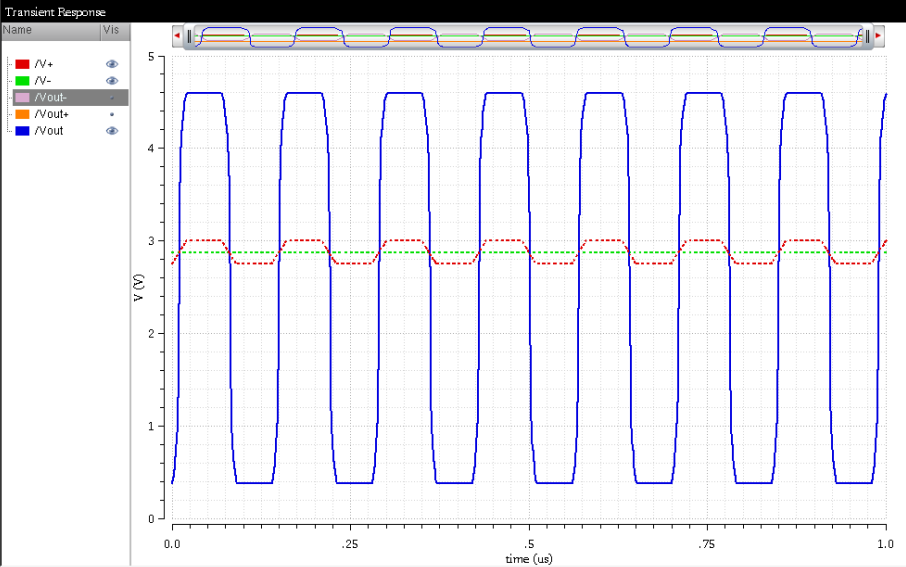Toggle visibility of the /V+ trace
The height and width of the screenshot is (567, 906).
pyautogui.click(x=112, y=64)
